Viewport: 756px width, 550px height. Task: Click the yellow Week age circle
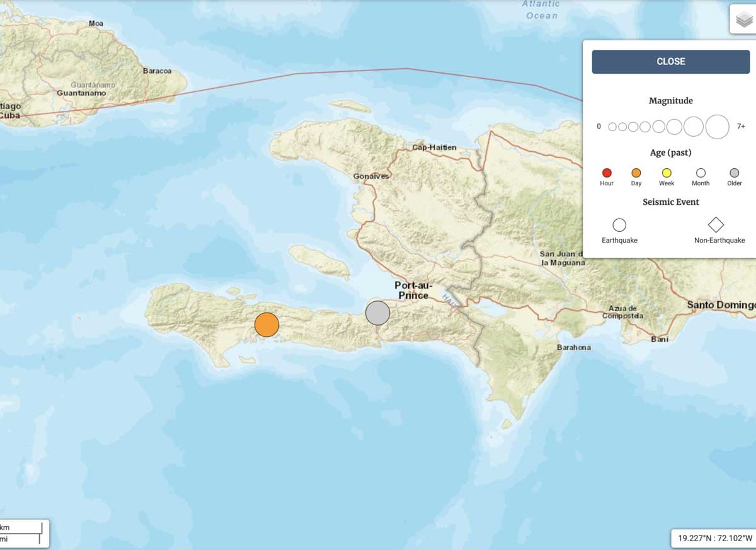pyautogui.click(x=667, y=173)
